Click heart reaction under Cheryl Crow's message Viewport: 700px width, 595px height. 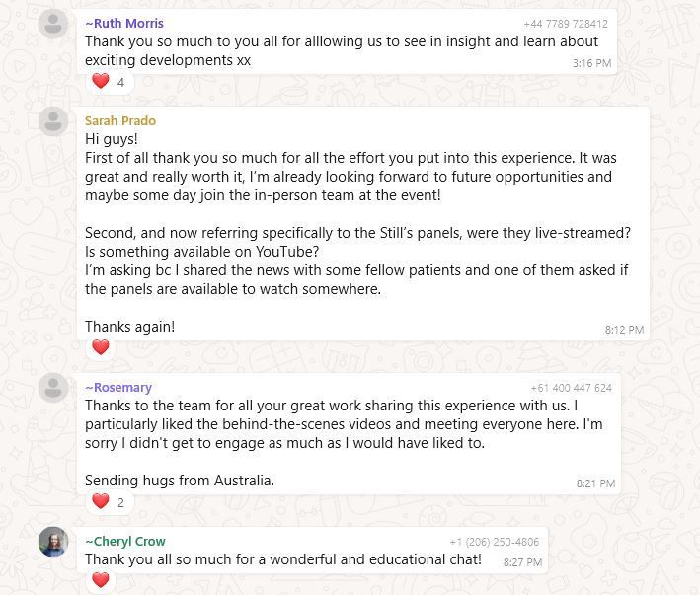(x=100, y=580)
